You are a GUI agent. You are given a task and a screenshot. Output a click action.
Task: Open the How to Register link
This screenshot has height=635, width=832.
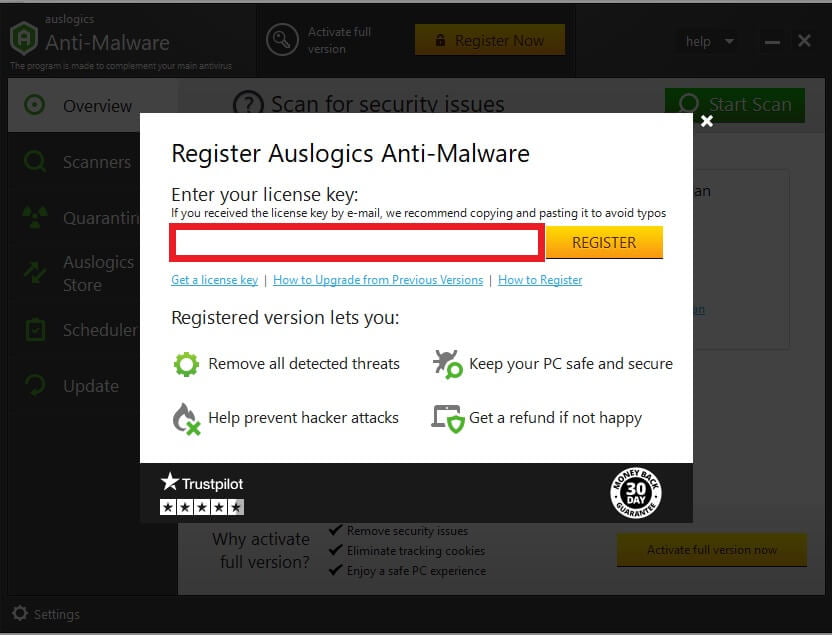540,280
